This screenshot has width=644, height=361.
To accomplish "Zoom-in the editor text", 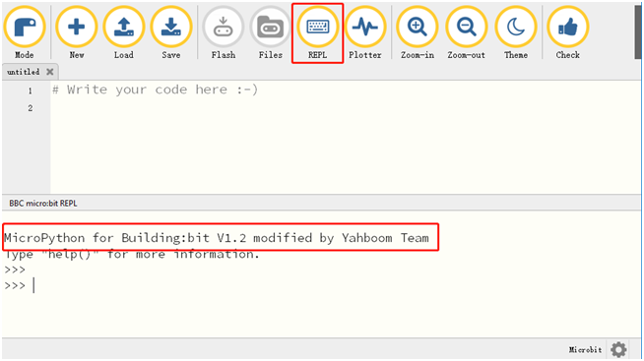I will tap(417, 32).
